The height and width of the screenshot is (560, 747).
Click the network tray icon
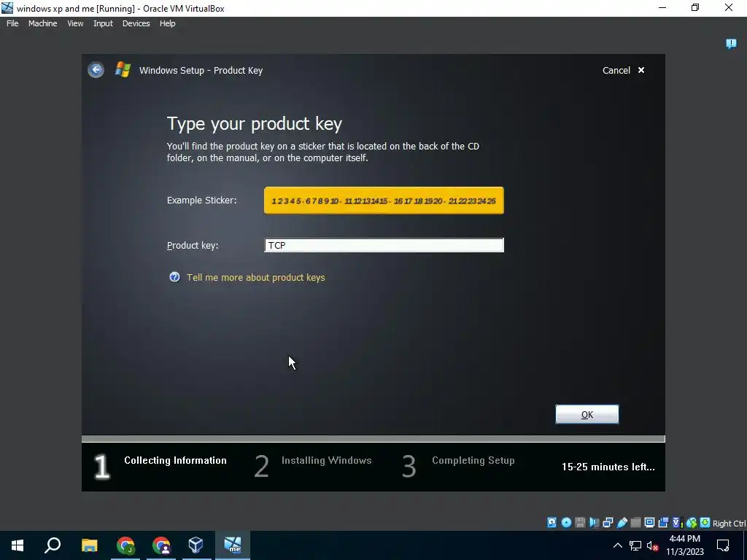[635, 545]
